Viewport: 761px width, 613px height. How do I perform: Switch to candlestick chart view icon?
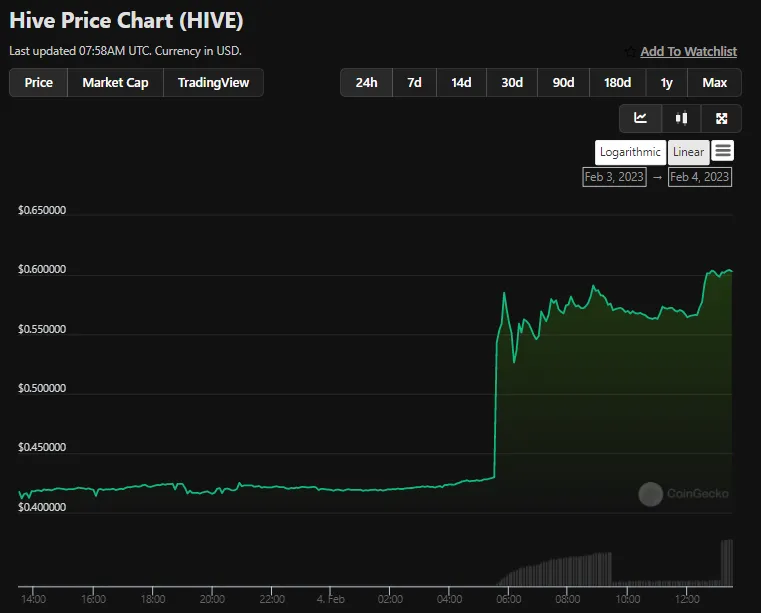(x=681, y=118)
